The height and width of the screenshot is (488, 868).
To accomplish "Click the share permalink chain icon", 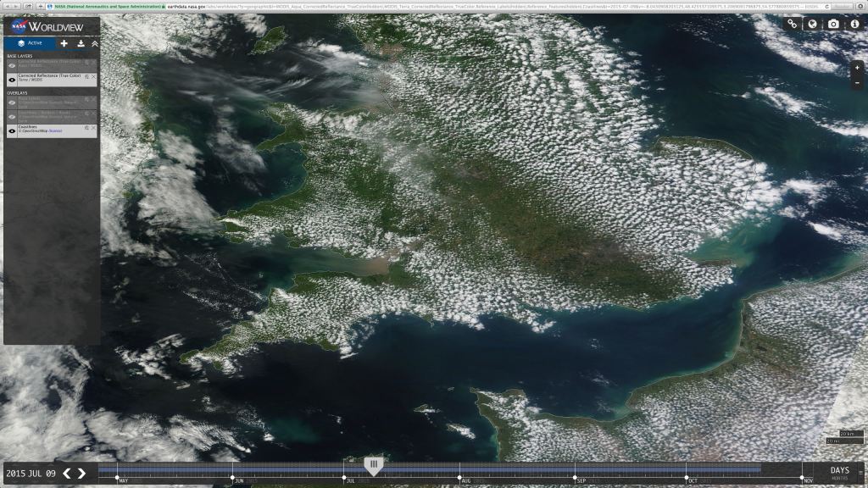I will [793, 24].
